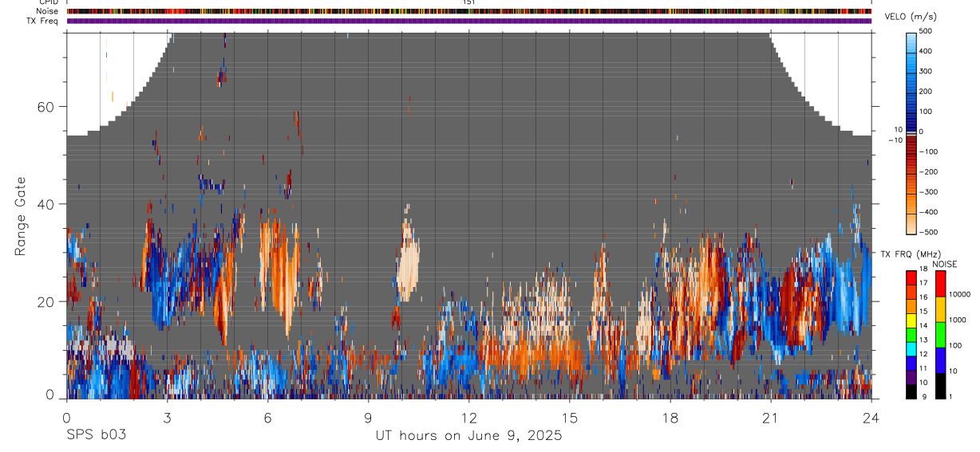980x452 pixels.
Task: Click the positive 400 velocity scale label
Action: (926, 51)
